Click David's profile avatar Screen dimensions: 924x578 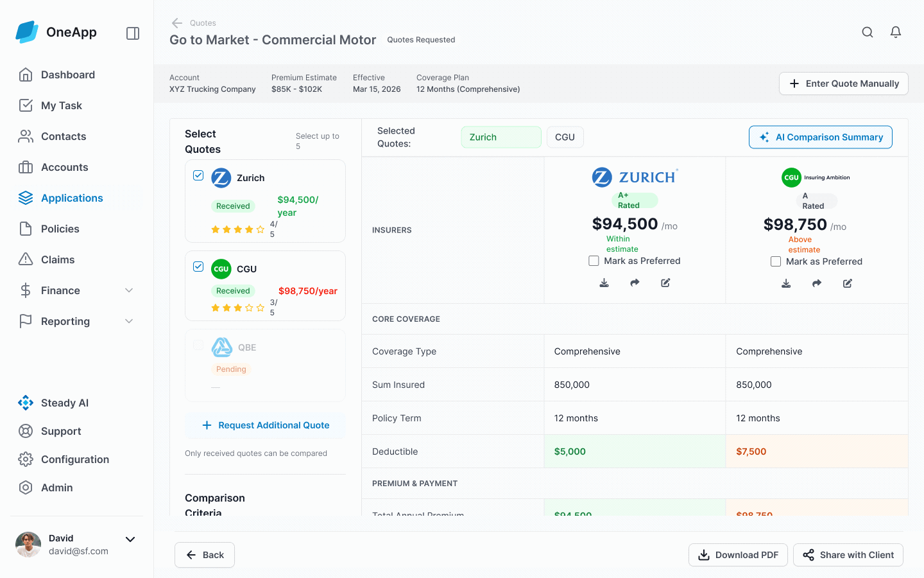28,545
